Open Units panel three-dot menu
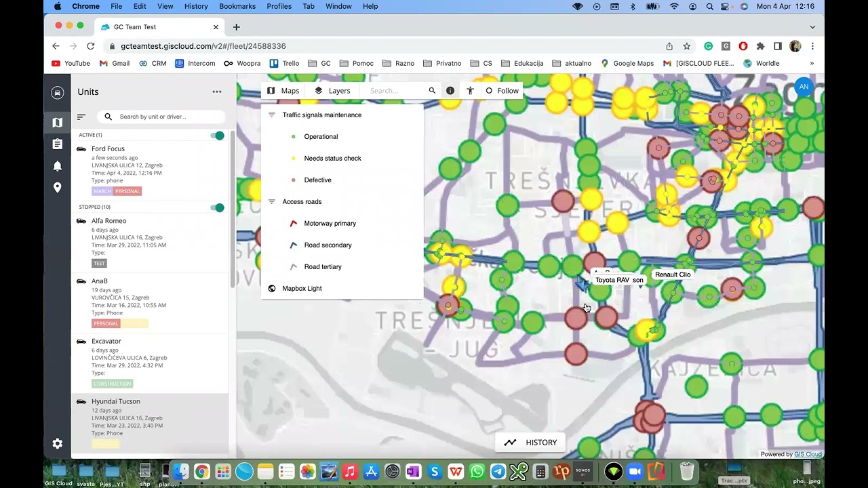 (x=217, y=91)
